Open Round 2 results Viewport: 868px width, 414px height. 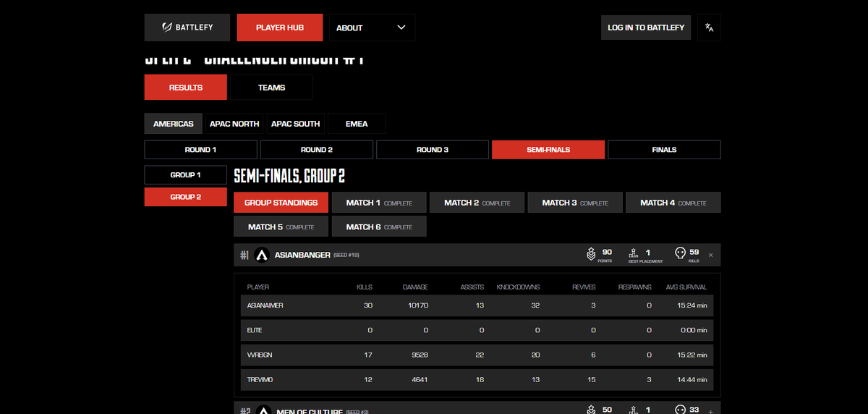[317, 150]
